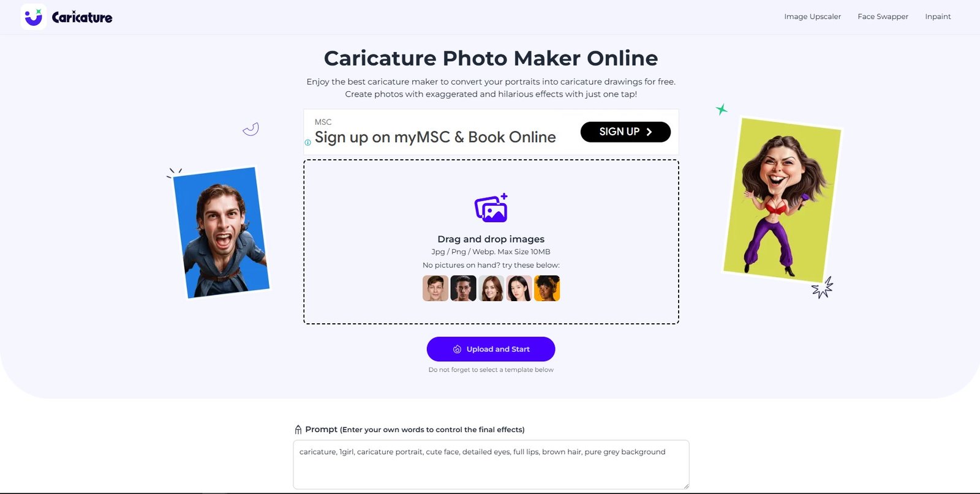Click the Upload and Start button
This screenshot has height=494, width=980.
click(x=491, y=349)
